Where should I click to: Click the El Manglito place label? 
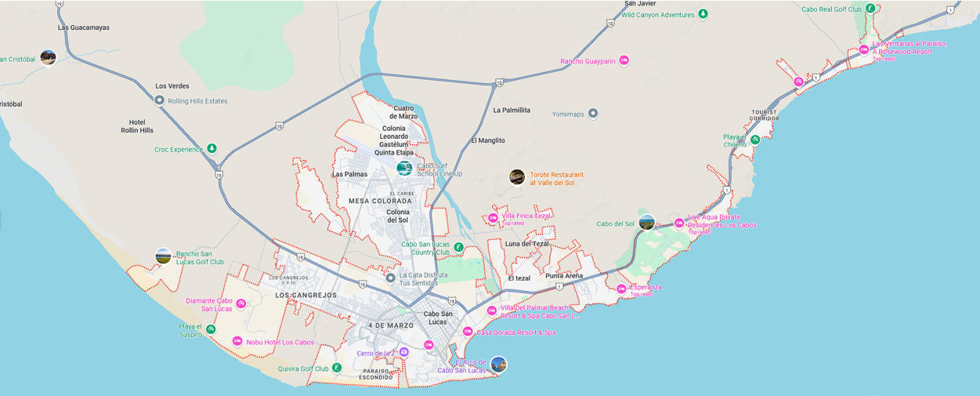coord(488,140)
